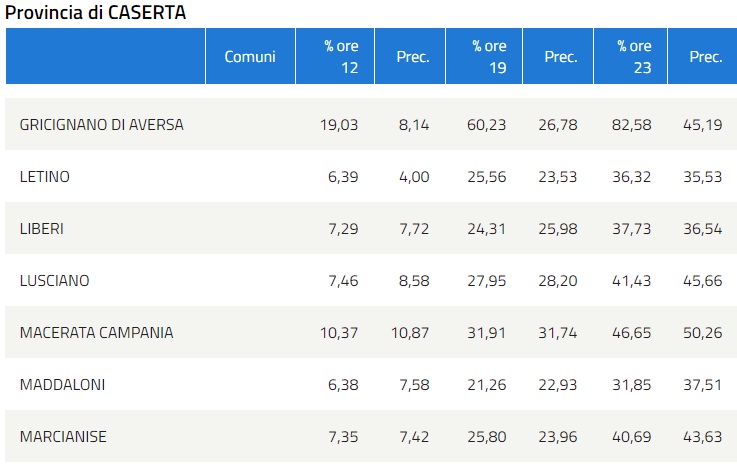Select MACERATA CAMPANIA in the table
The width and height of the screenshot is (737, 465).
point(96,333)
